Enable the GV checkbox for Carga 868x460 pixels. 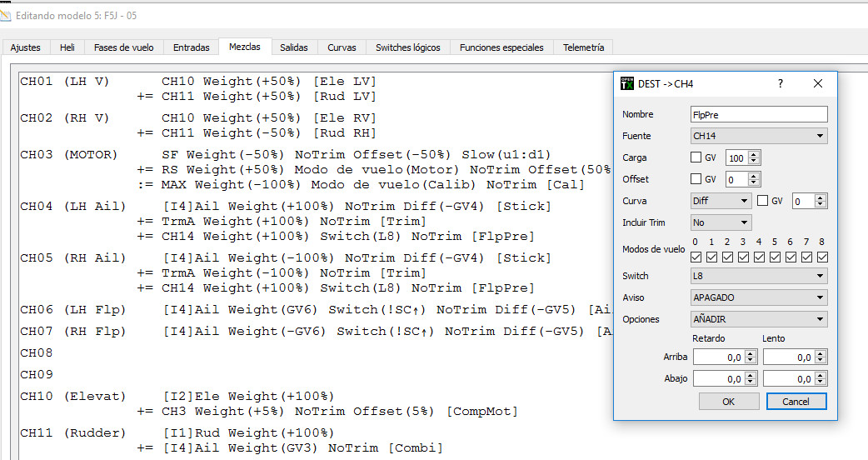point(696,157)
